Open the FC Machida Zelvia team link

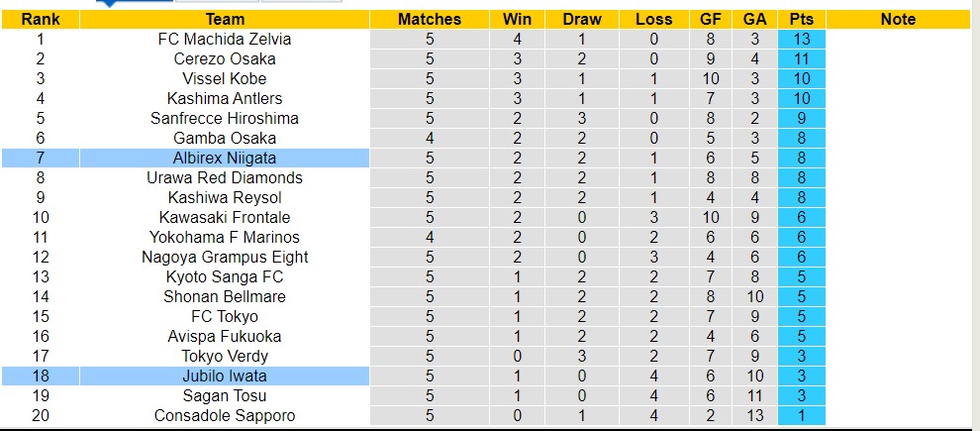coord(225,39)
